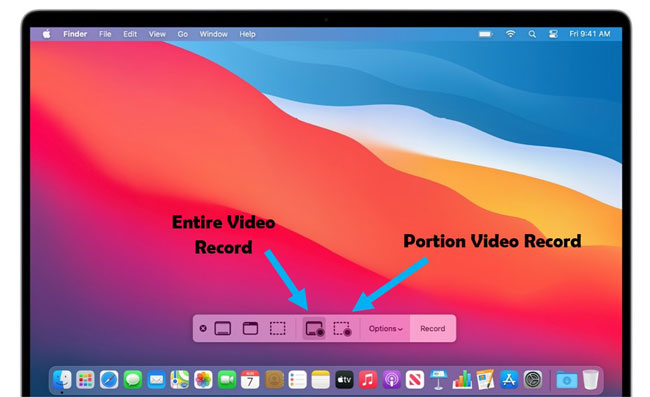Click the Record button

(x=433, y=329)
